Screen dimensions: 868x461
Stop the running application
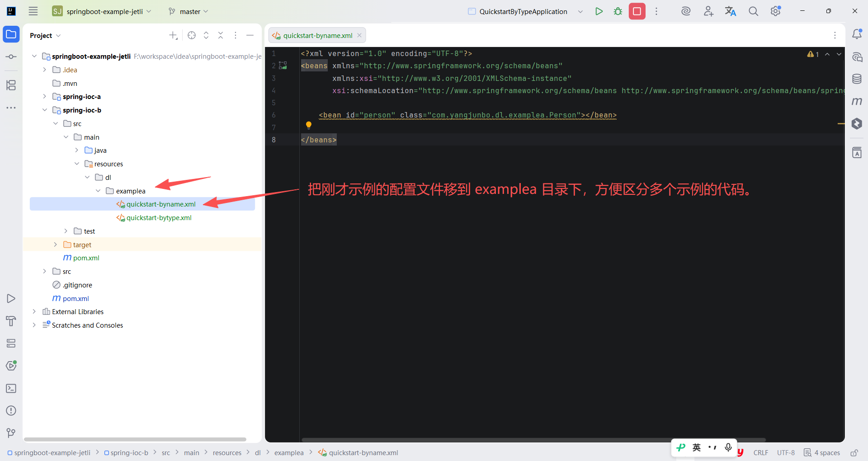click(637, 11)
